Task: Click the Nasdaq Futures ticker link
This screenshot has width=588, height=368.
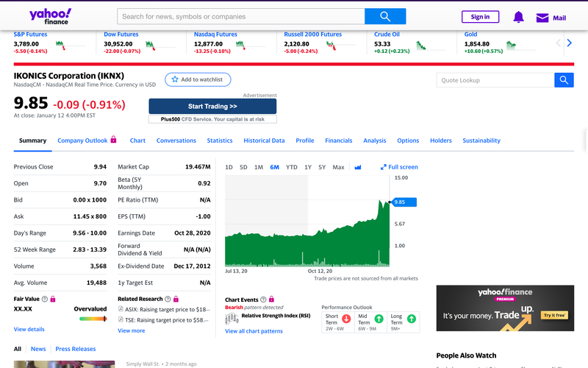Action: click(x=215, y=34)
